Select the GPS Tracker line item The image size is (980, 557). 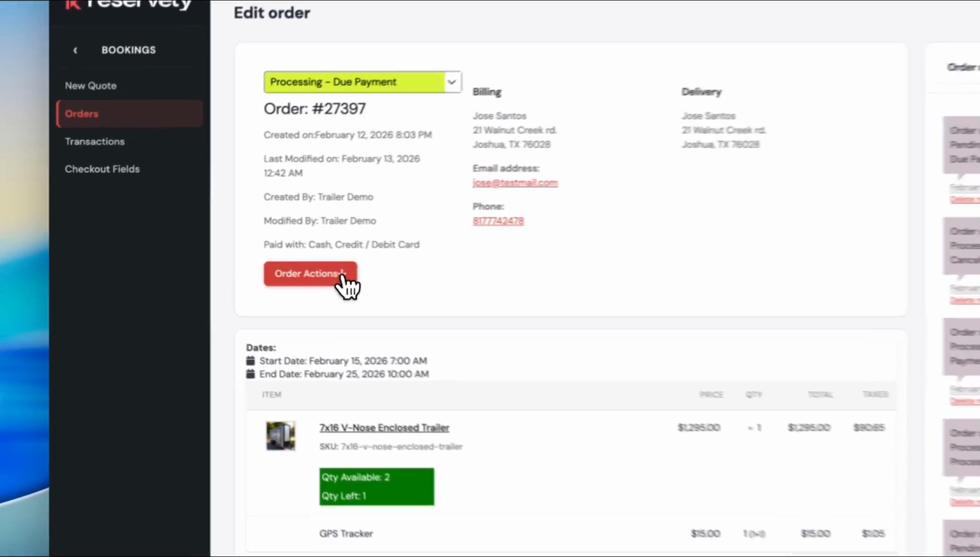(346, 533)
